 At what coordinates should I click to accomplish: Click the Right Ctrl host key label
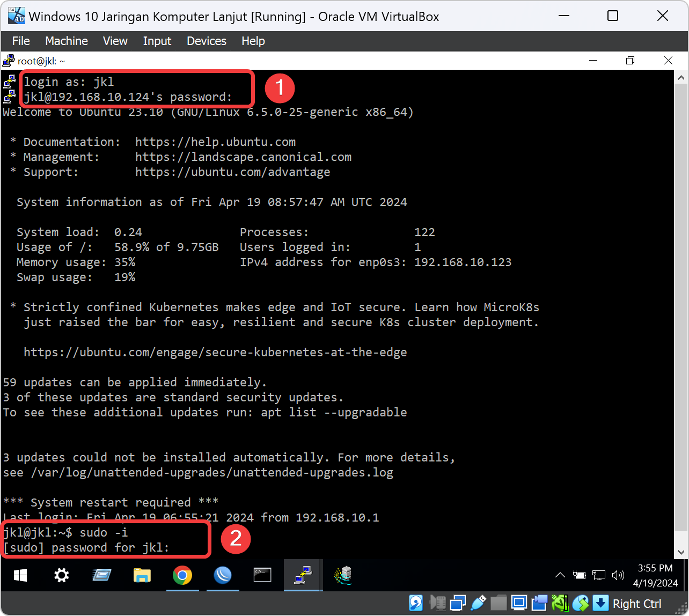[637, 604]
